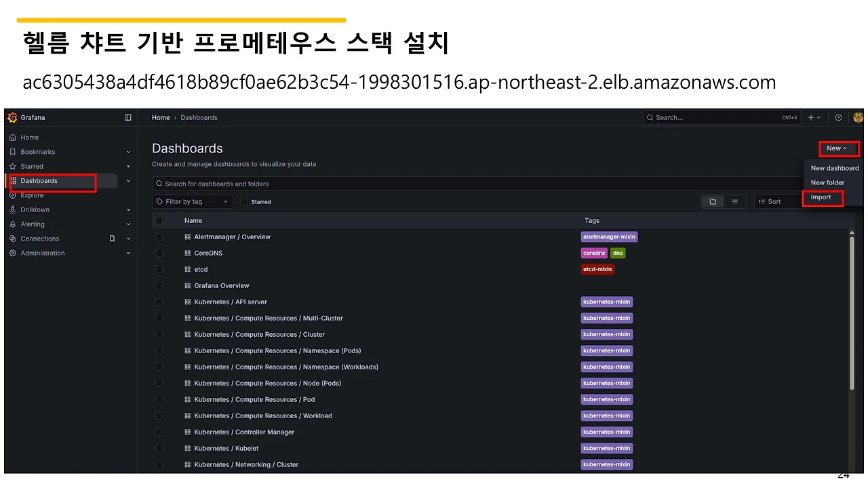This screenshot has height=488, width=868.
Task: Choose New dashboard from the menu
Action: (835, 167)
